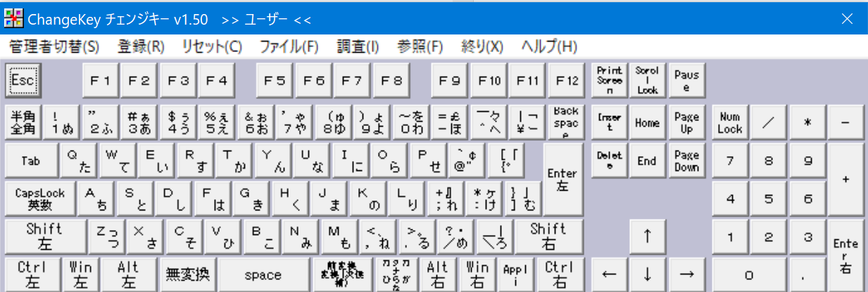This screenshot has height=292, width=868.
Task: Select the Insert key
Action: pyautogui.click(x=610, y=122)
